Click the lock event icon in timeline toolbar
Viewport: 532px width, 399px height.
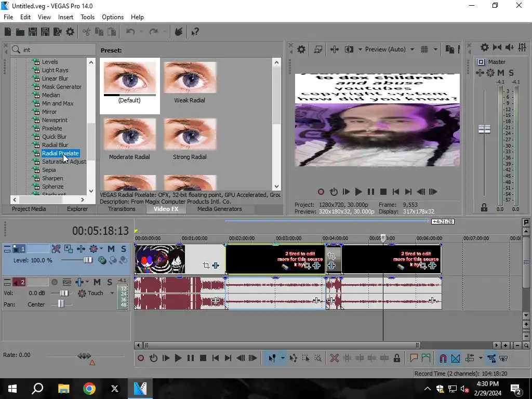(x=396, y=358)
